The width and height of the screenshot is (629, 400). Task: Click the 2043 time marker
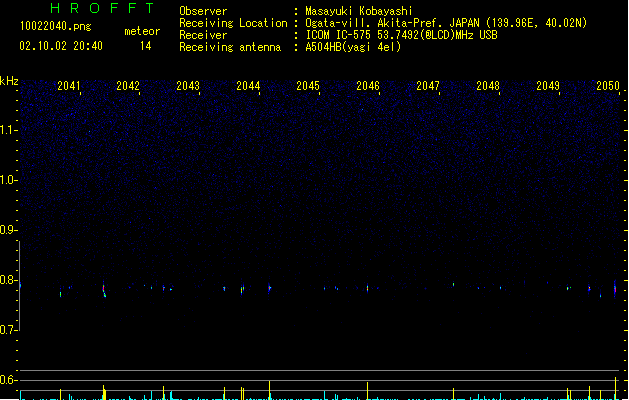click(x=188, y=86)
